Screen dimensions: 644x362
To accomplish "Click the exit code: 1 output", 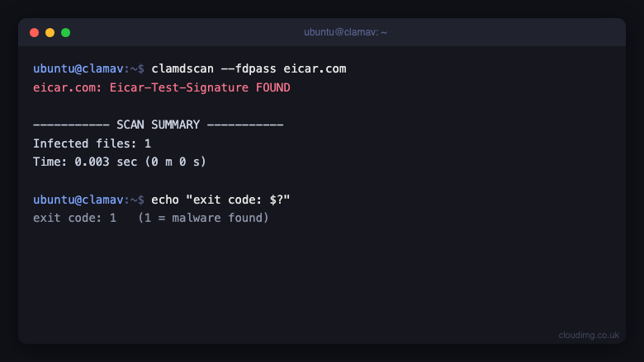I will click(x=75, y=218).
